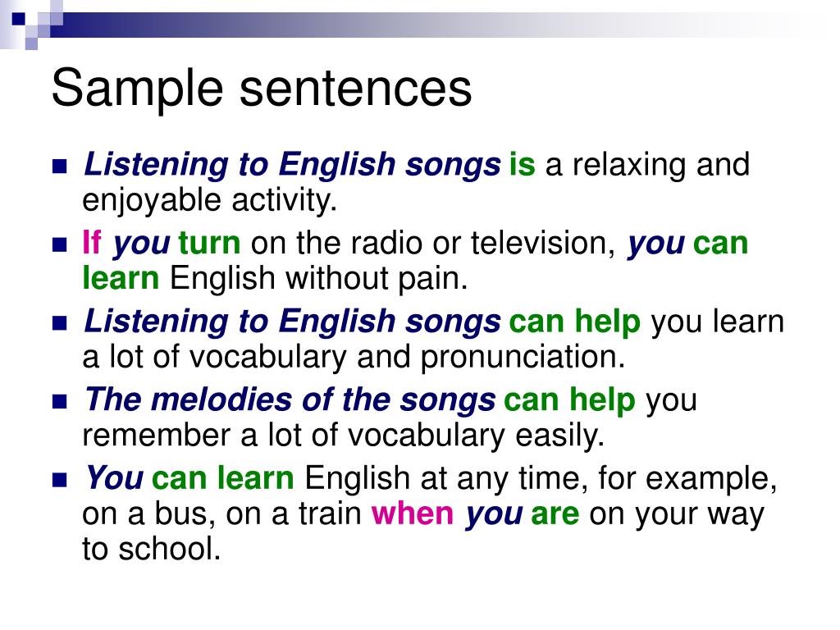Click the dark blue square decoration in the corner
Viewport: 840px width, 630px height.
[x=18, y=19]
